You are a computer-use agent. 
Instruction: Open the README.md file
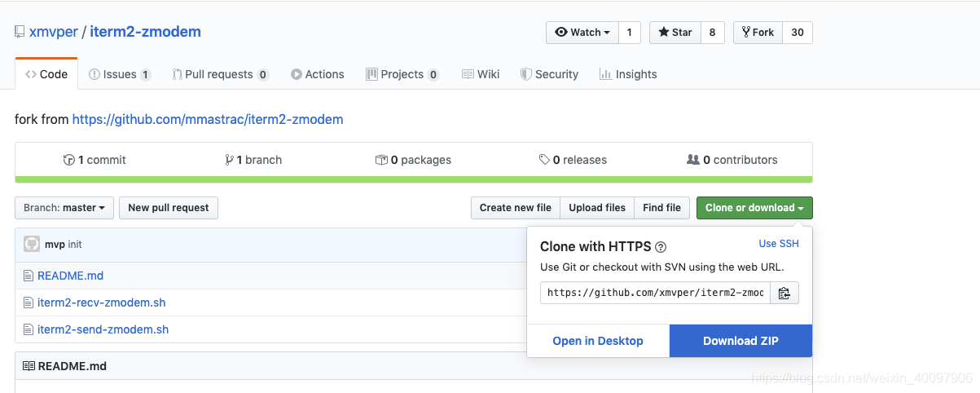click(x=70, y=276)
